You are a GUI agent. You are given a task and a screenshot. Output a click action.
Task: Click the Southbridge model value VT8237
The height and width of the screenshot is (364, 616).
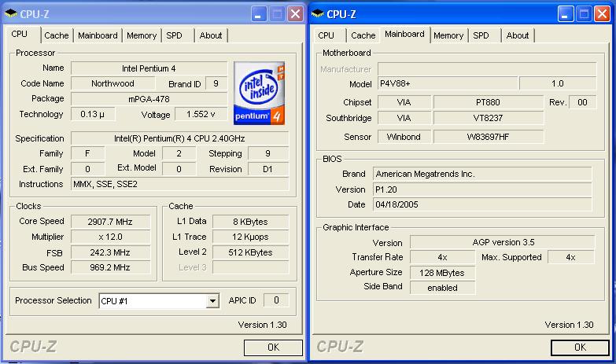[x=489, y=118]
